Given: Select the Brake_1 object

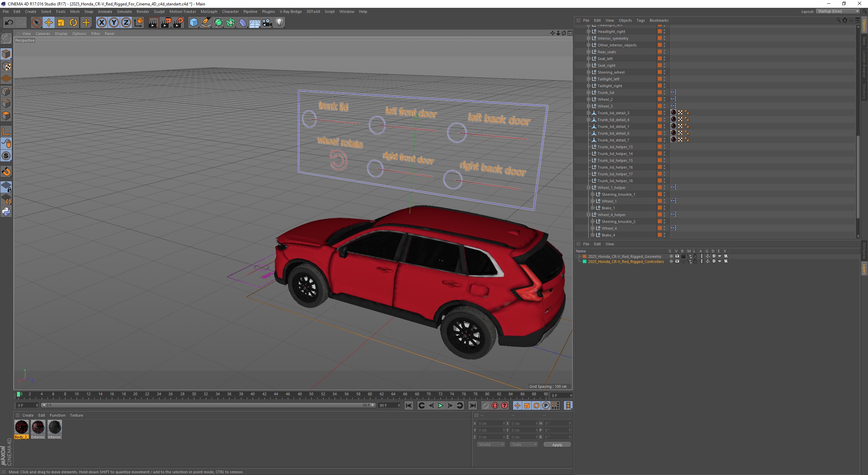Looking at the screenshot, I should 608,208.
